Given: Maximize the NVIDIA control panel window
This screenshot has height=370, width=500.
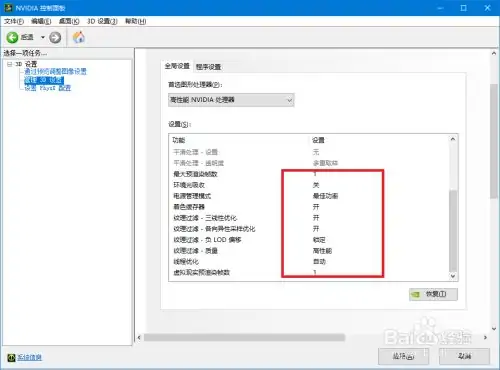Looking at the screenshot, I should tap(463, 8).
